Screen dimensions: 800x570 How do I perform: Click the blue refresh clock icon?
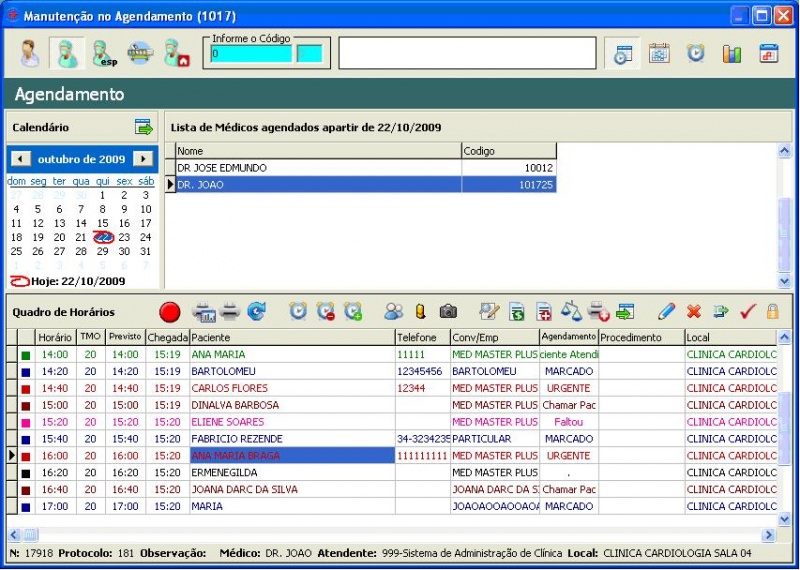click(257, 311)
